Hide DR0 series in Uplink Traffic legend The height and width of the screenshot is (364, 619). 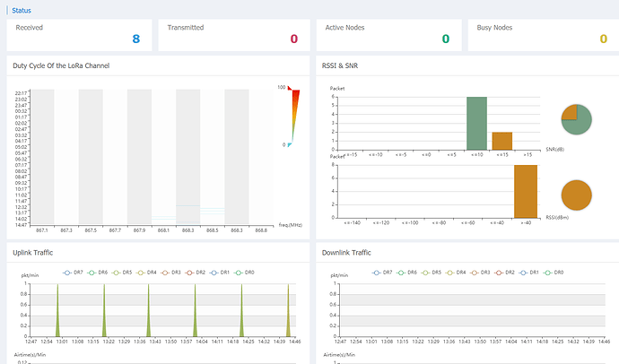click(x=240, y=272)
